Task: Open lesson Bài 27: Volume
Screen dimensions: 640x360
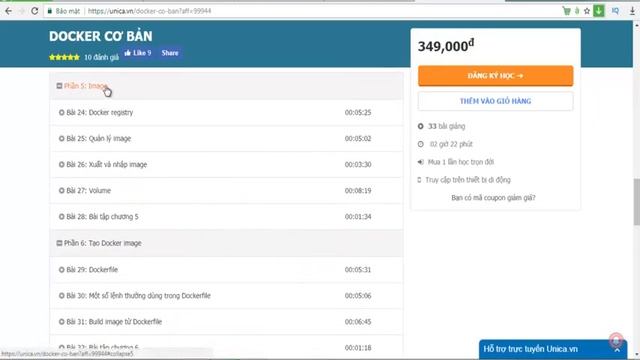Action: (x=89, y=191)
